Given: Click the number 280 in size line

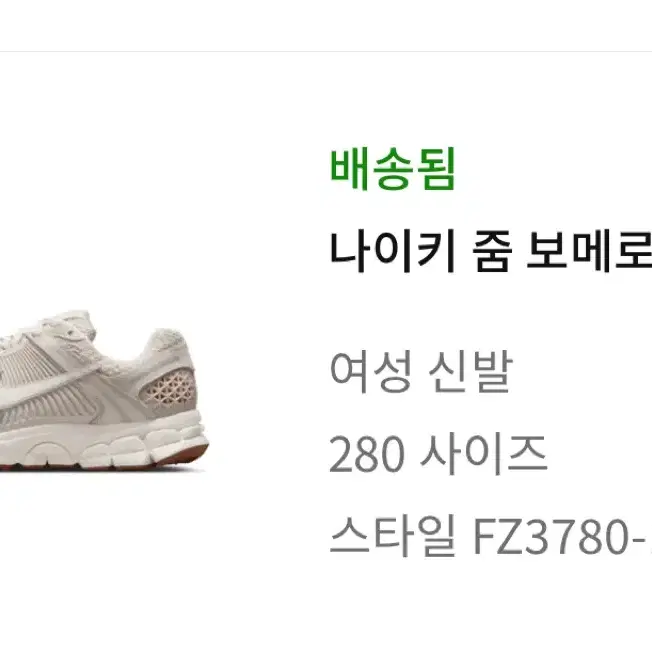Looking at the screenshot, I should [367, 454].
